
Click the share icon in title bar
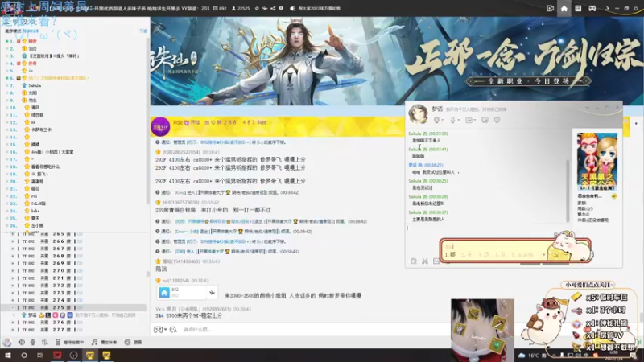273,8
